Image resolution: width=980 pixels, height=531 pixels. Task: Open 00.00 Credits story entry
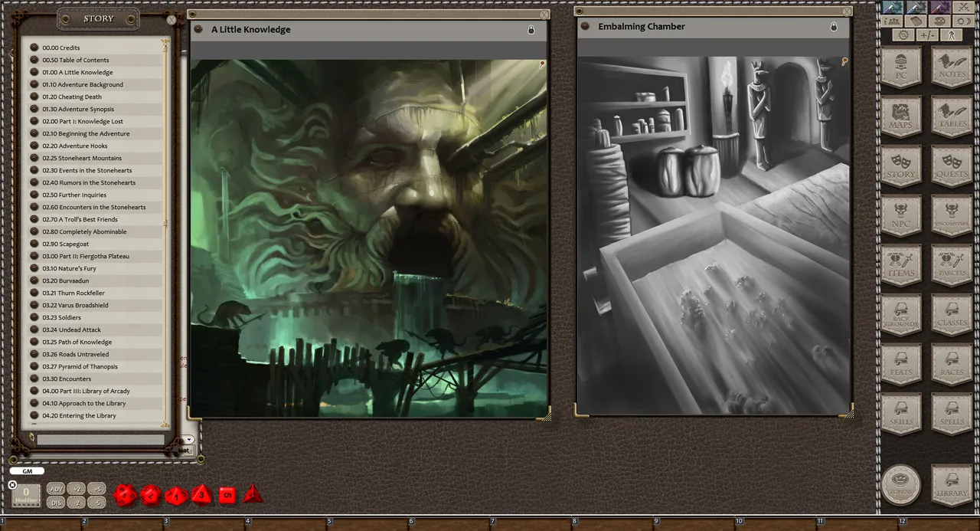pyautogui.click(x=95, y=48)
